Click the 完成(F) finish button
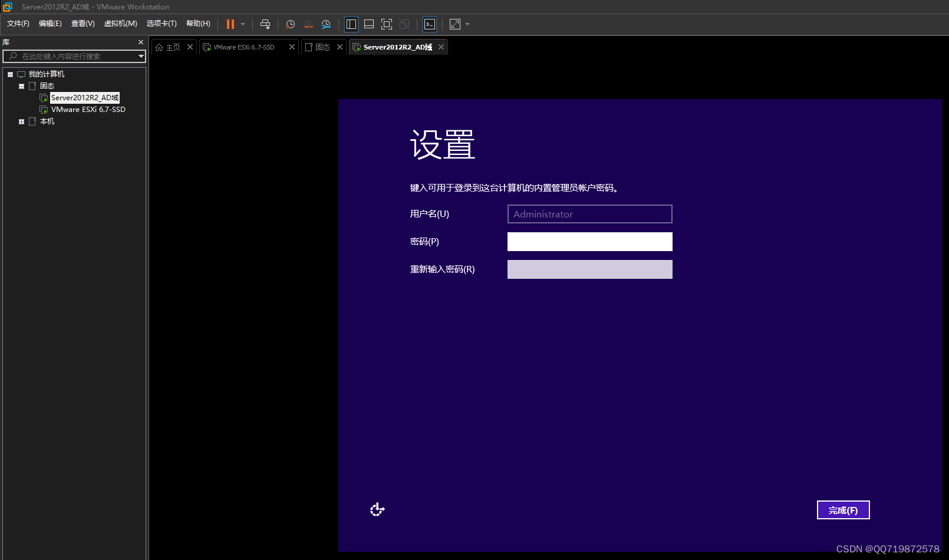The image size is (949, 560). coord(843,510)
